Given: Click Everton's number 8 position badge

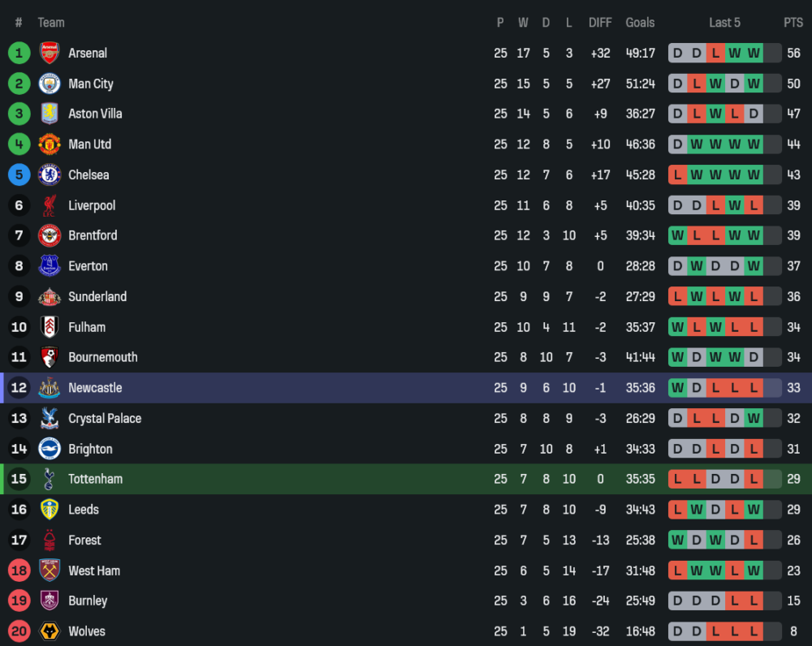Looking at the screenshot, I should point(19,266).
